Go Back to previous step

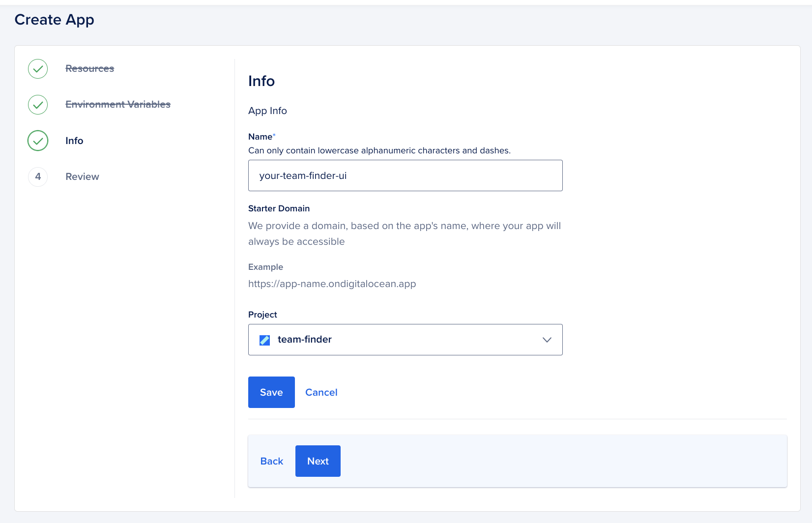coord(272,461)
